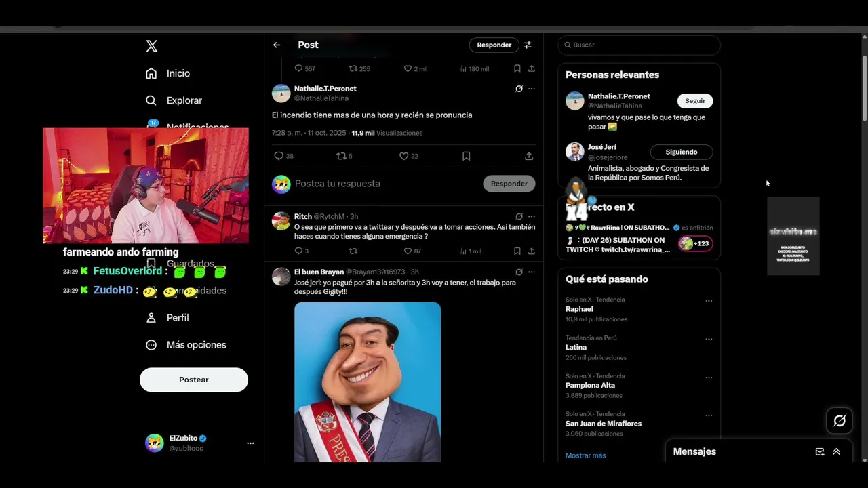Open San Juan de Miraflores trend

tap(604, 424)
